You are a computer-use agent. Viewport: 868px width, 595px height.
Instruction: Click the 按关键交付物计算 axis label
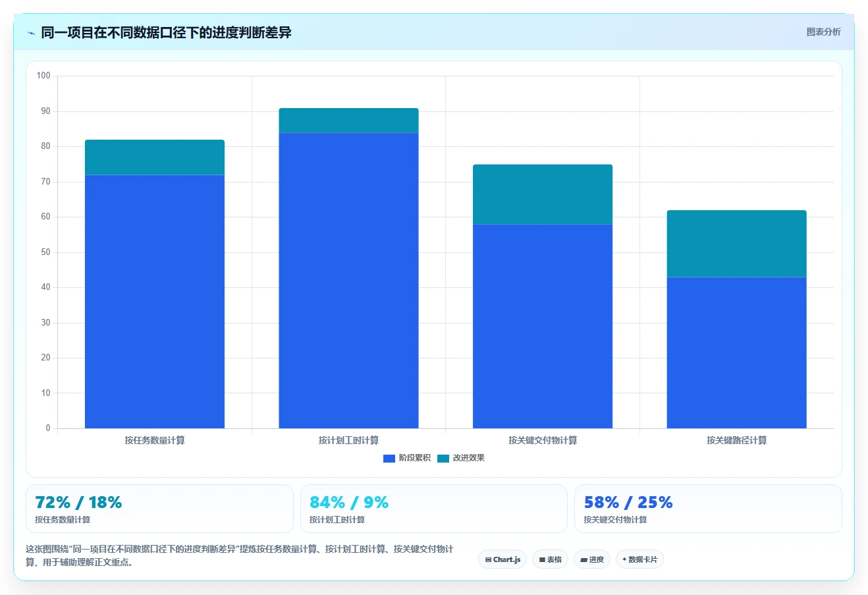coord(543,440)
